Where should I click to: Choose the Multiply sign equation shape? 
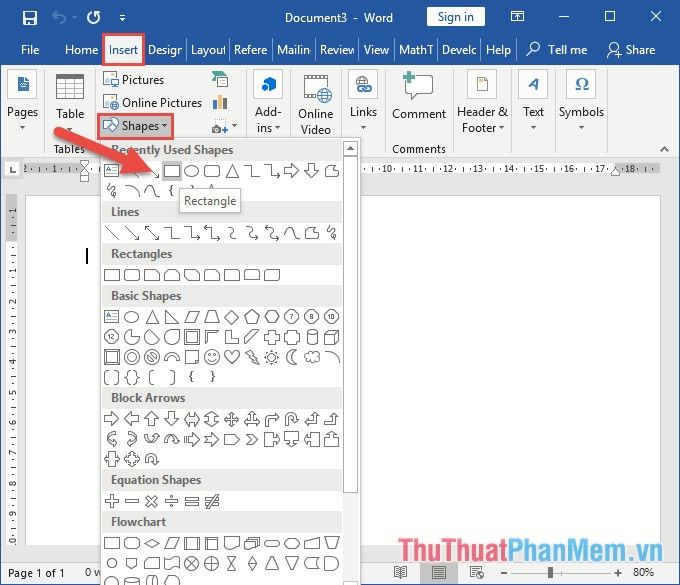click(151, 501)
